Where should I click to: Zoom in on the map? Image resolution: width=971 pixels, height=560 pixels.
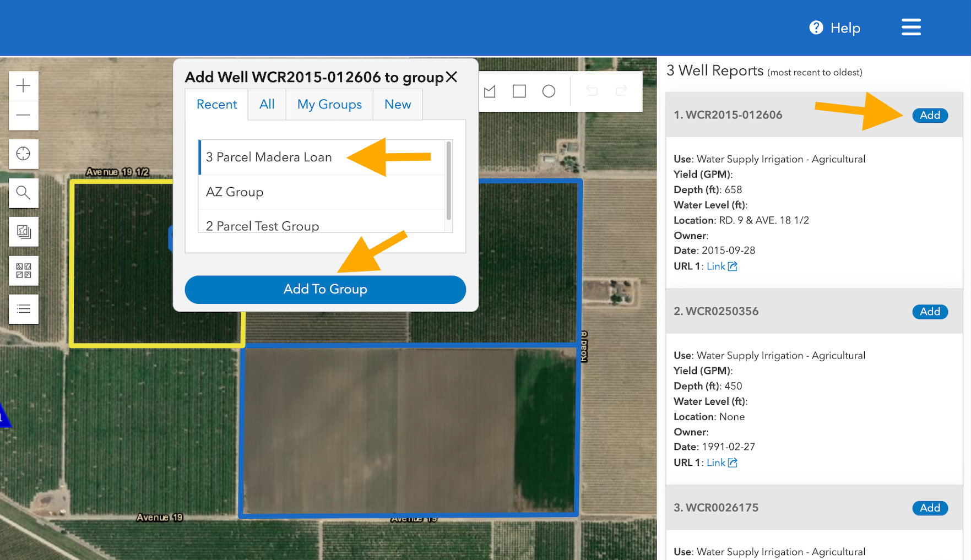tap(23, 86)
